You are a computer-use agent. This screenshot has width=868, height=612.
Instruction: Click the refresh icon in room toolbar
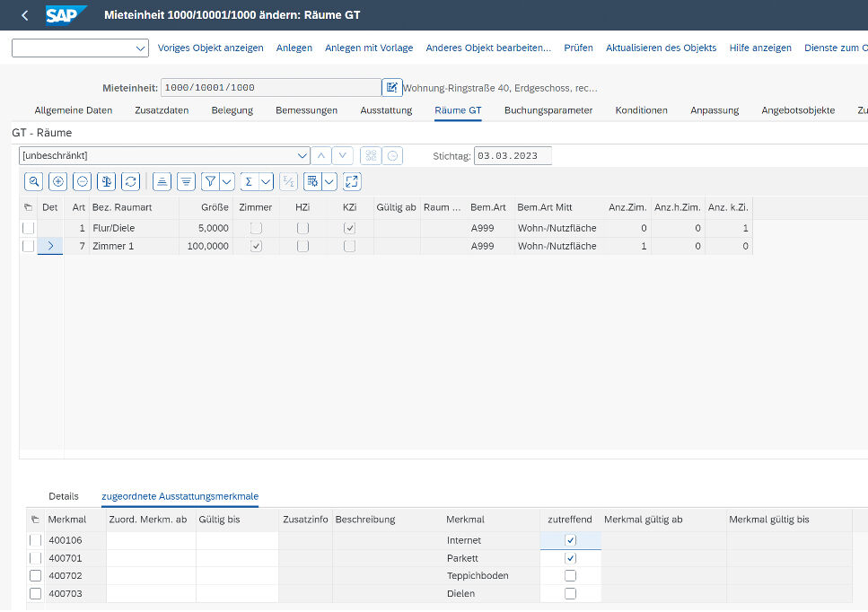tap(131, 181)
